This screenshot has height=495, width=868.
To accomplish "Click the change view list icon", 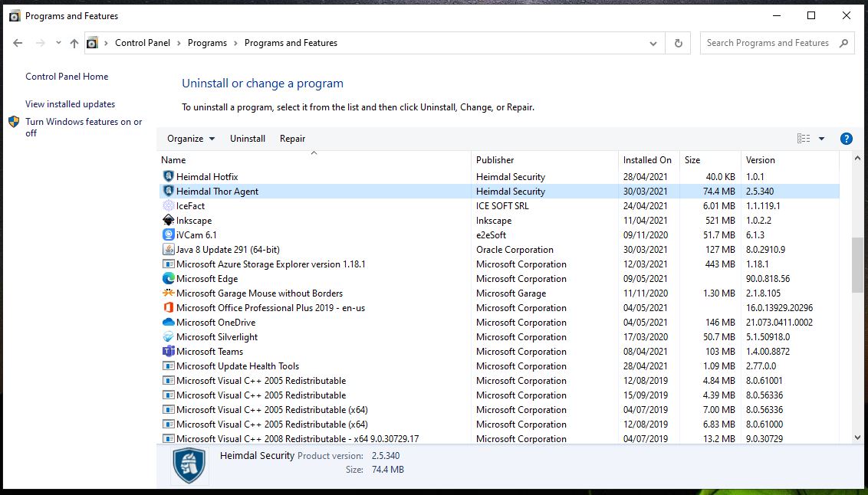I will [x=804, y=139].
